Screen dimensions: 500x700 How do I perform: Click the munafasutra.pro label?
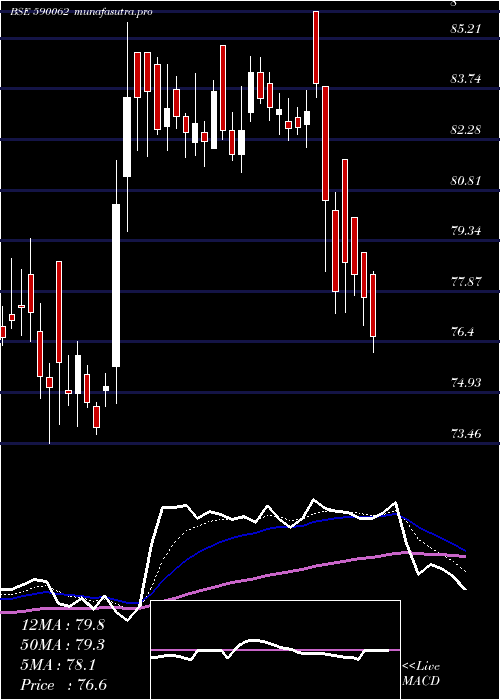point(112,12)
